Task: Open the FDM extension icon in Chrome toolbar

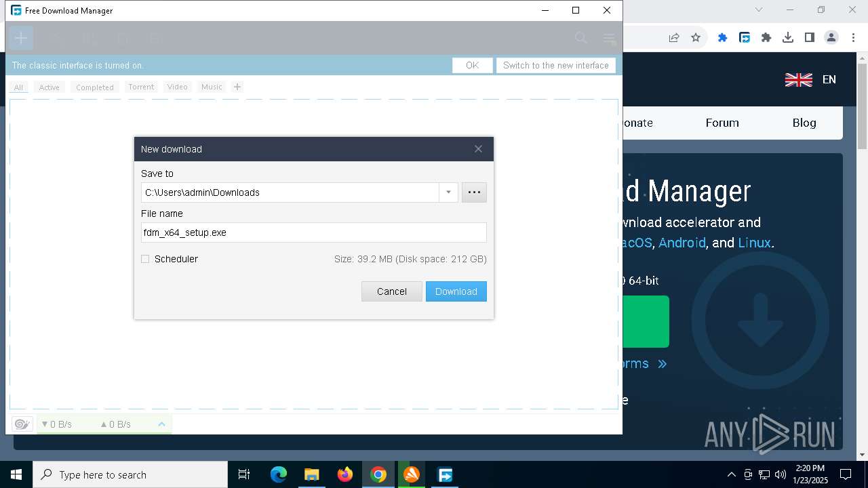Action: tap(745, 38)
